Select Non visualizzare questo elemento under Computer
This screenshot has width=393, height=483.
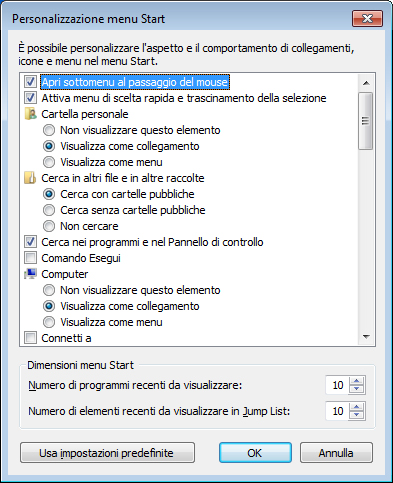click(49, 290)
